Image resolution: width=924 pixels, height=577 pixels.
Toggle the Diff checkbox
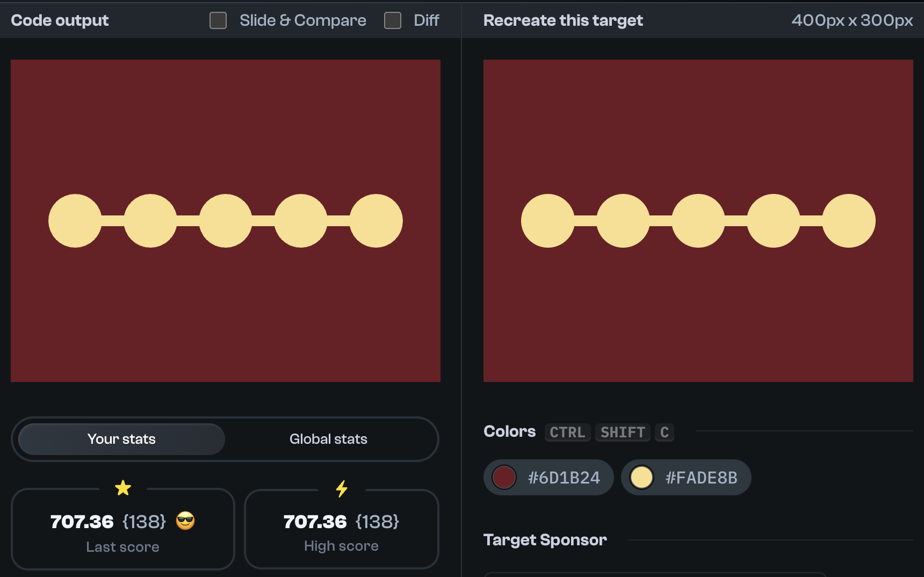[x=392, y=20]
